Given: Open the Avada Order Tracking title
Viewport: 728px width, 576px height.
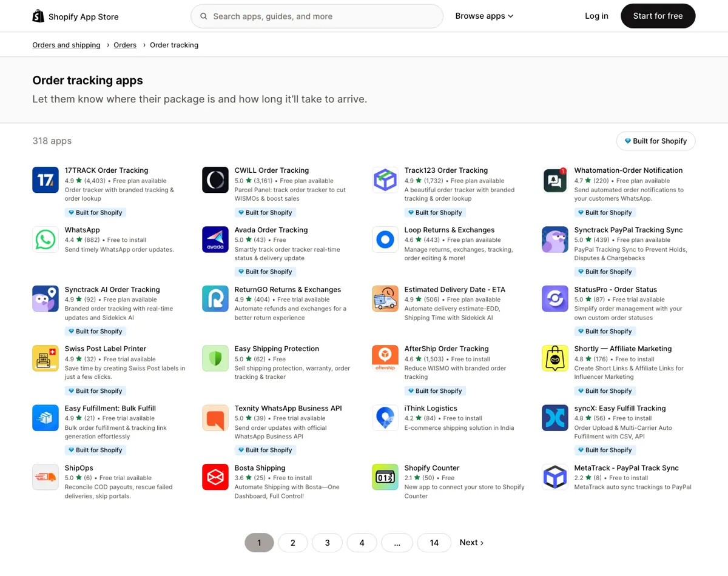Looking at the screenshot, I should coord(271,230).
